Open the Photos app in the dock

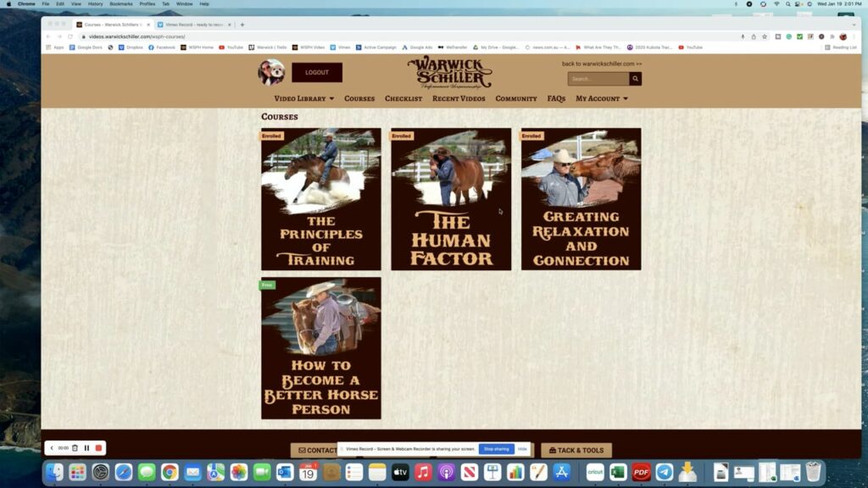point(239,472)
